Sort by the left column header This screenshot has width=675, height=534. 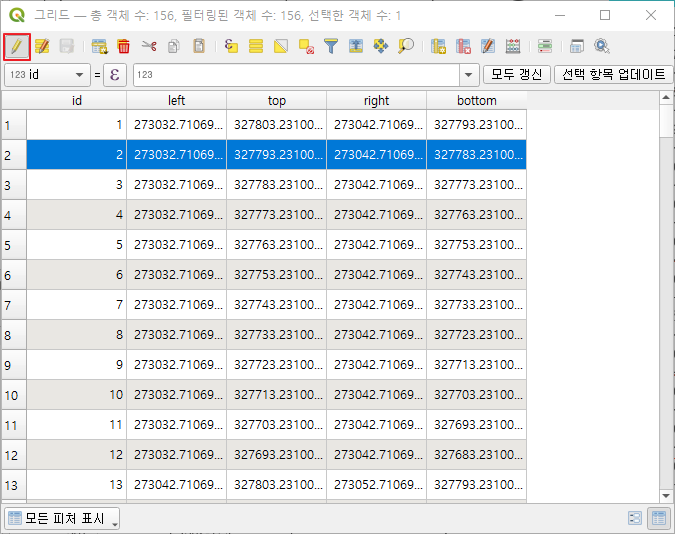pos(176,100)
